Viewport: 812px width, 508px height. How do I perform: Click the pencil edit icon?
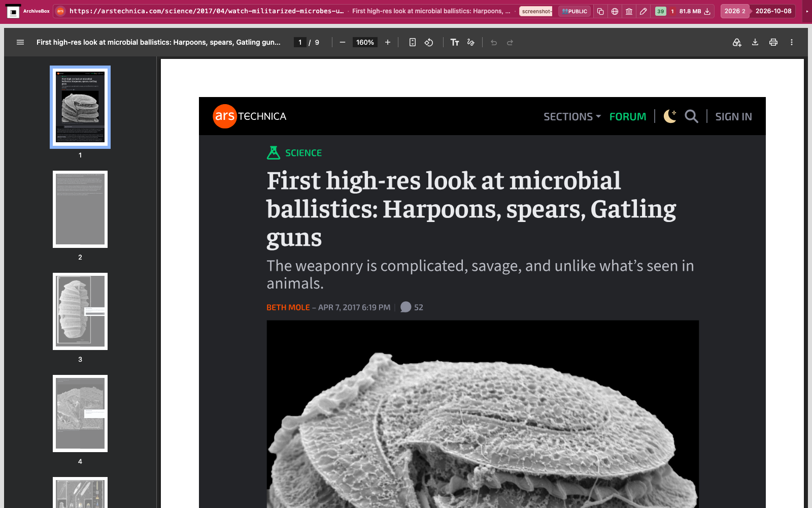643,11
